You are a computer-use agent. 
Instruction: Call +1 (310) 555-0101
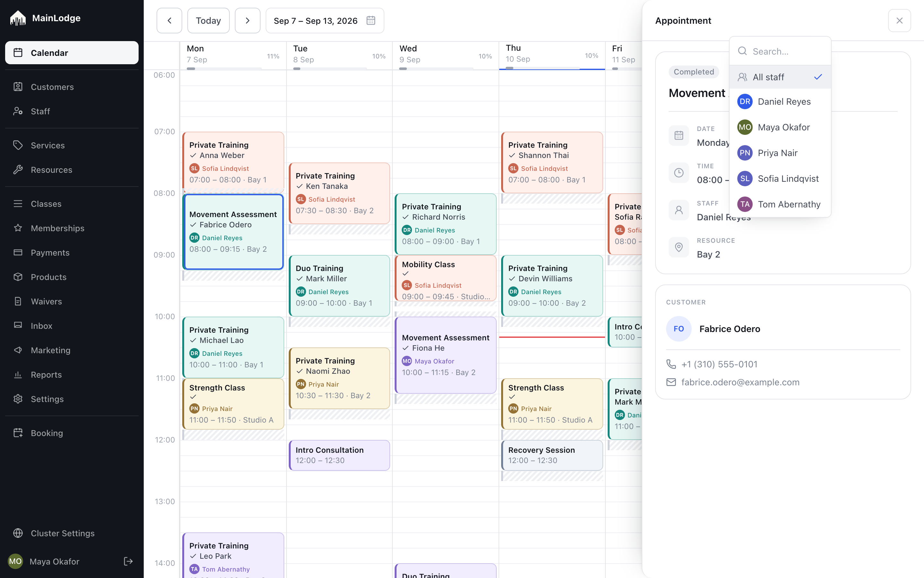[719, 364]
